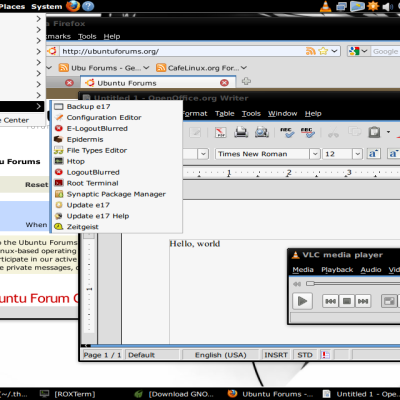Screen dimensions: 400x400
Task: Open the URL history dropdown arrow
Action: pyautogui.click(x=334, y=51)
